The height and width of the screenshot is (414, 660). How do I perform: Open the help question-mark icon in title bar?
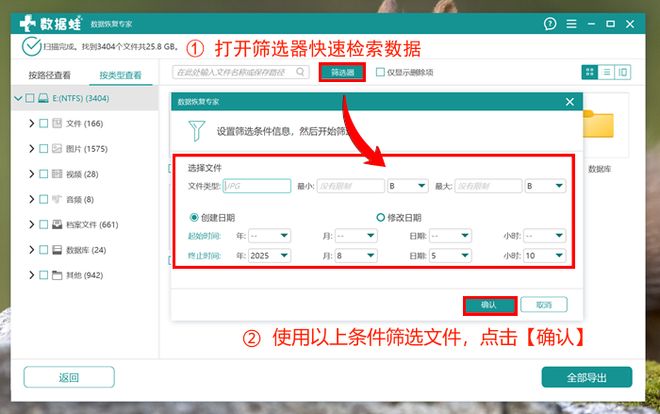[550, 24]
